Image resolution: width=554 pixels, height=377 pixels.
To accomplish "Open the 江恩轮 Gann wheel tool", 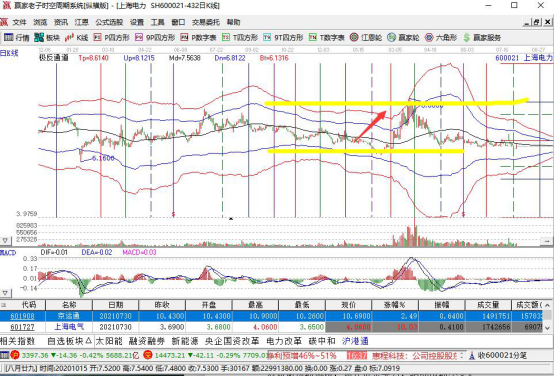I will point(366,37).
